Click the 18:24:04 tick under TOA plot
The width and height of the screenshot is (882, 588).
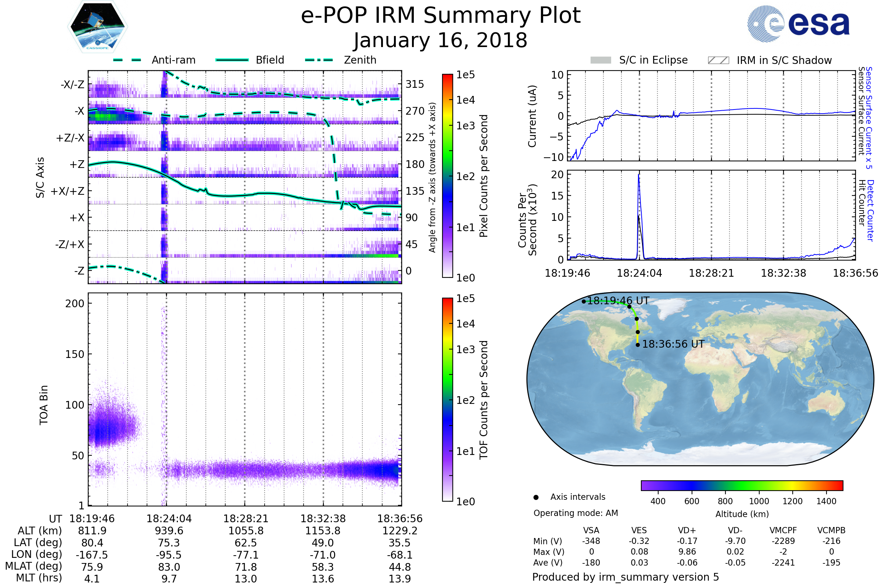[x=169, y=519]
